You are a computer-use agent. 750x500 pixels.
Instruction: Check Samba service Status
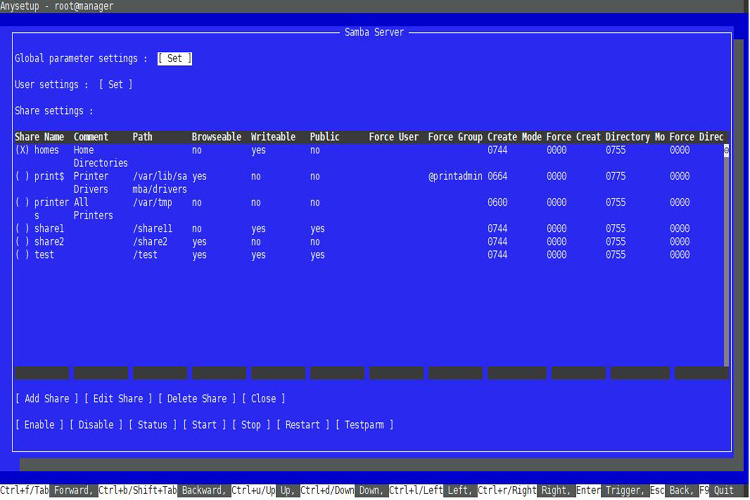click(153, 425)
